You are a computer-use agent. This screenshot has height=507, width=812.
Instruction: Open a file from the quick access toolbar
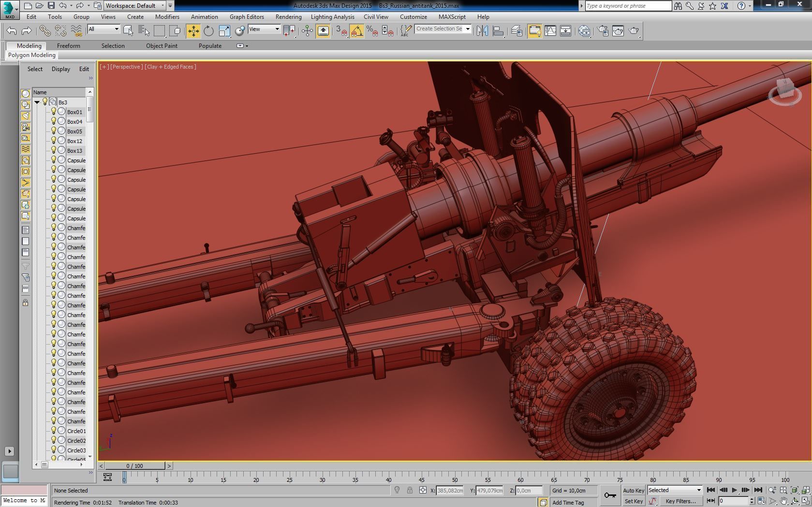click(x=39, y=6)
